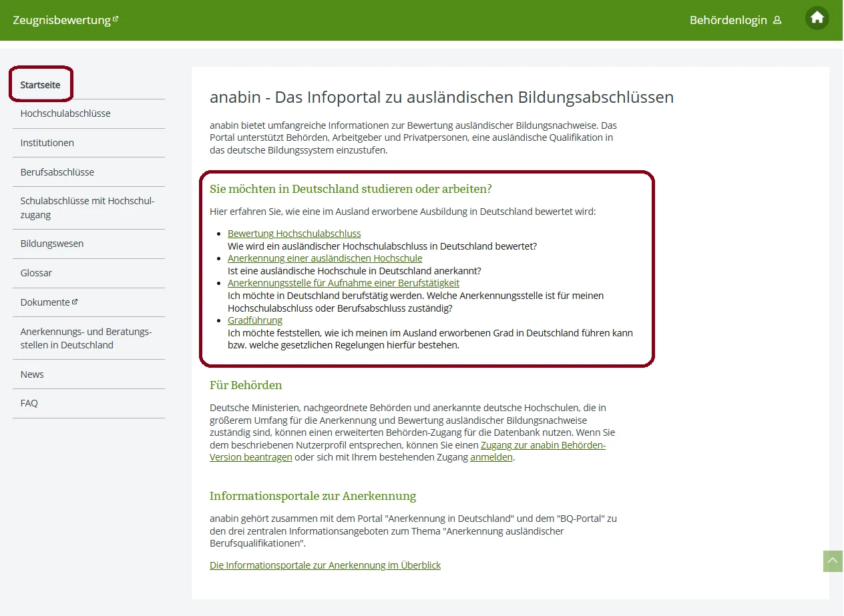844x616 pixels.
Task: Select Startseite in sidebar menu
Action: [x=40, y=85]
